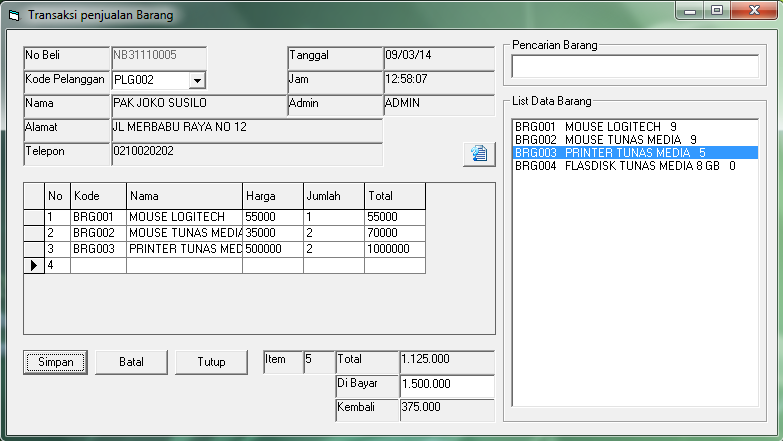Click the No column header
This screenshot has width=783, height=441.
pos(57,196)
